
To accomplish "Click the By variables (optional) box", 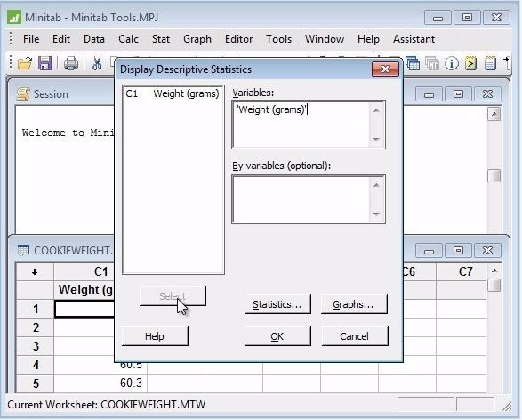I will (x=301, y=199).
